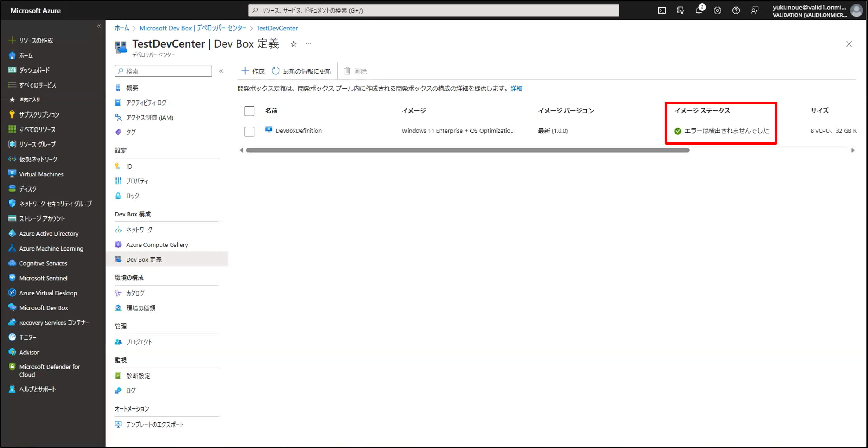Click the 検索 box in the resource menu

[163, 71]
